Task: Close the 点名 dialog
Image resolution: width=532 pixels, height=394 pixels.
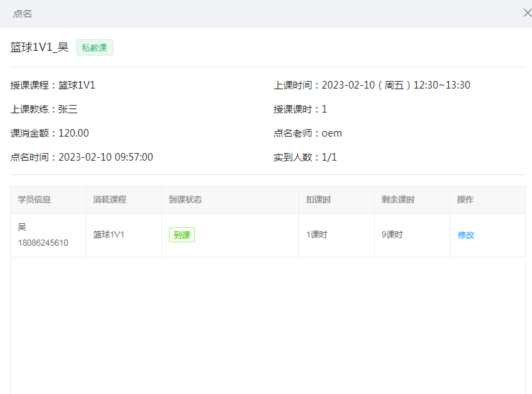Action: pyautogui.click(x=527, y=13)
